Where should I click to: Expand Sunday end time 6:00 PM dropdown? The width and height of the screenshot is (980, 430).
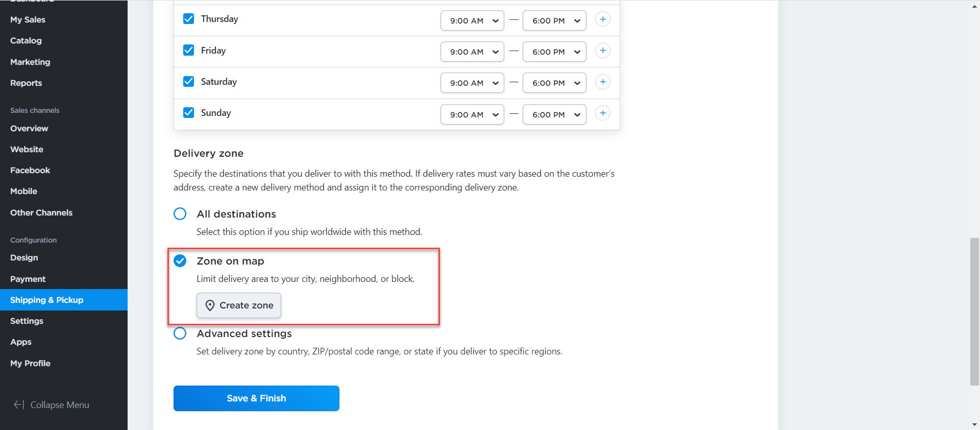(x=554, y=114)
